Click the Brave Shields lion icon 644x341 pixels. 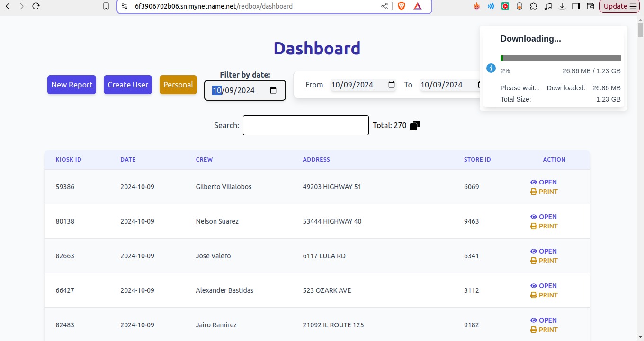[402, 6]
